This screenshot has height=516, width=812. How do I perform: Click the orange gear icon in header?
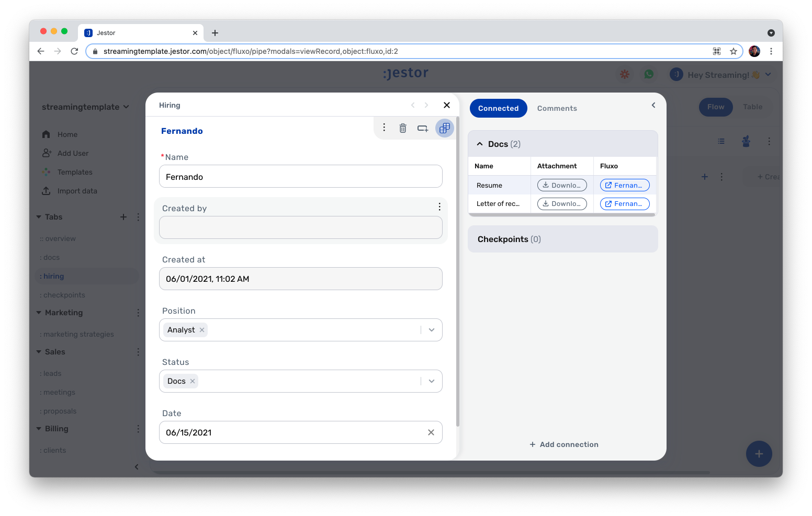[x=625, y=74]
